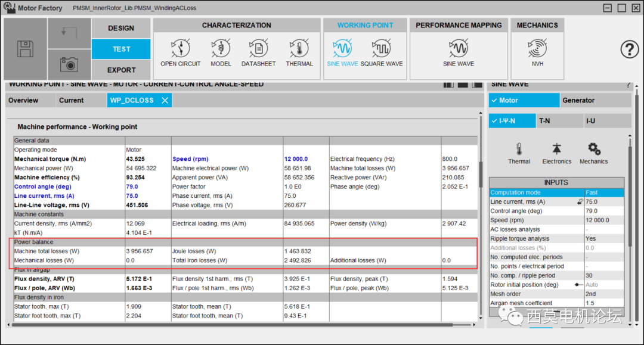Open the help question mark icon
This screenshot has height=345, width=644.
pyautogui.click(x=629, y=49)
